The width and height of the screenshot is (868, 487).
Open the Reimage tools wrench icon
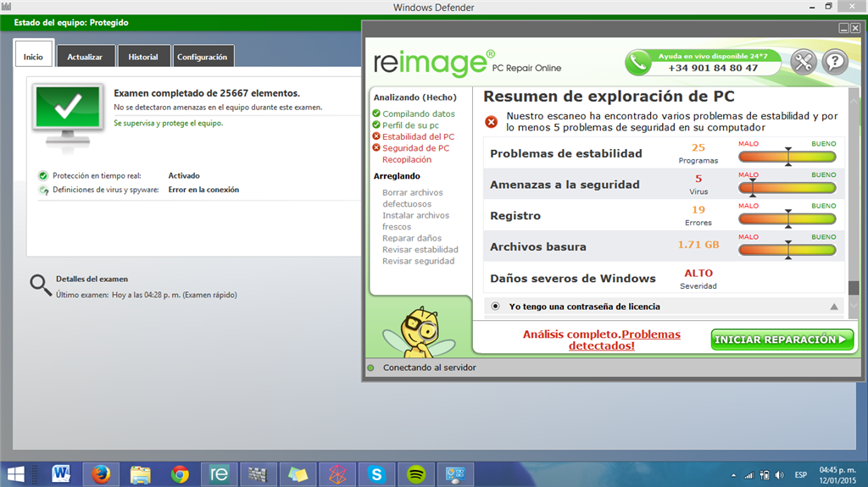[x=804, y=62]
